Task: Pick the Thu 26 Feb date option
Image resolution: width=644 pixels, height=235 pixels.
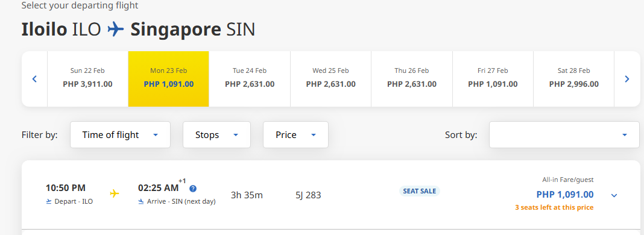Action: pos(412,79)
